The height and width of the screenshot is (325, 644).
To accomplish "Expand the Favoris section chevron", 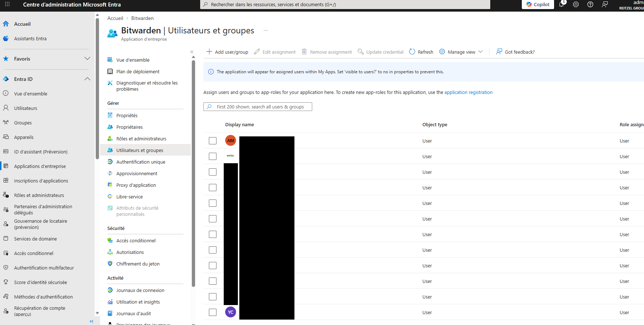I will pos(87,58).
